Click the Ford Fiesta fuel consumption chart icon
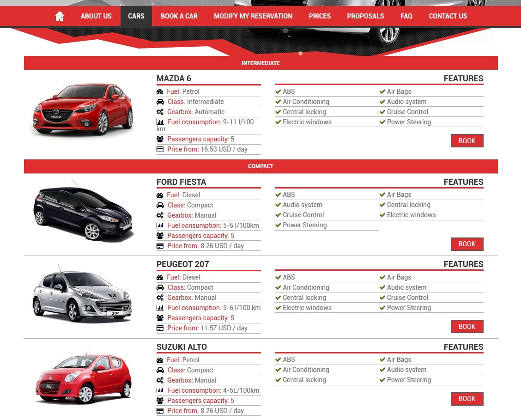Viewport: 521px width, 420px height. (x=160, y=225)
